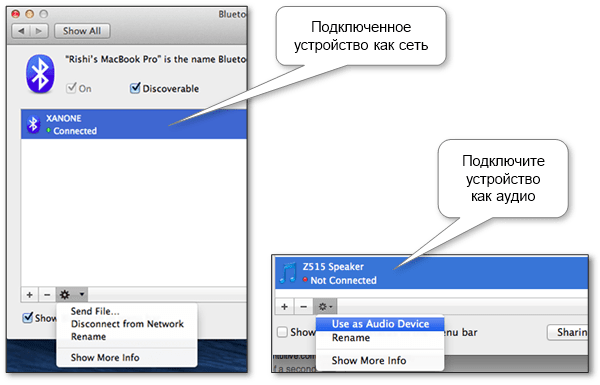Image resolution: width=600 pixels, height=385 pixels.
Task: Choose Use as Audio Device
Action: pyautogui.click(x=380, y=324)
